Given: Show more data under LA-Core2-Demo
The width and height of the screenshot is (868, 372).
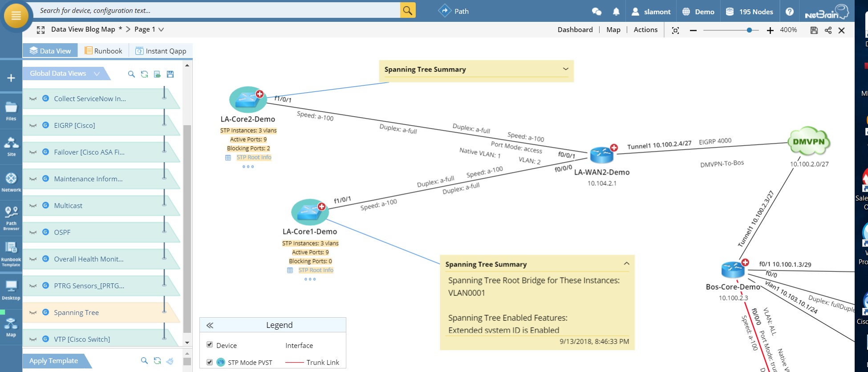Looking at the screenshot, I should [x=248, y=167].
